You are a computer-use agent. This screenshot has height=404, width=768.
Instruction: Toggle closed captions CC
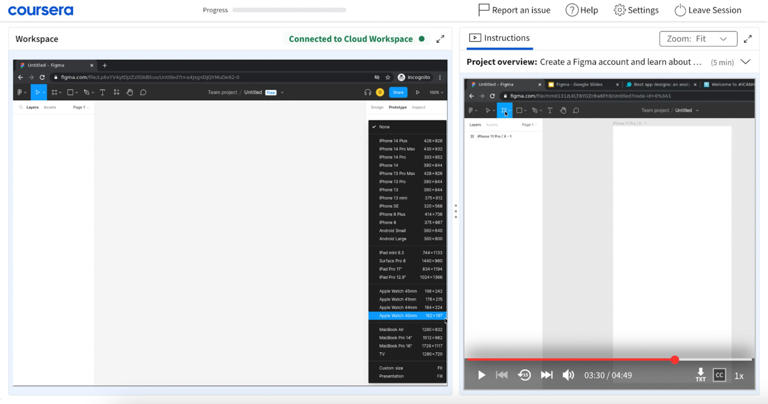point(719,375)
